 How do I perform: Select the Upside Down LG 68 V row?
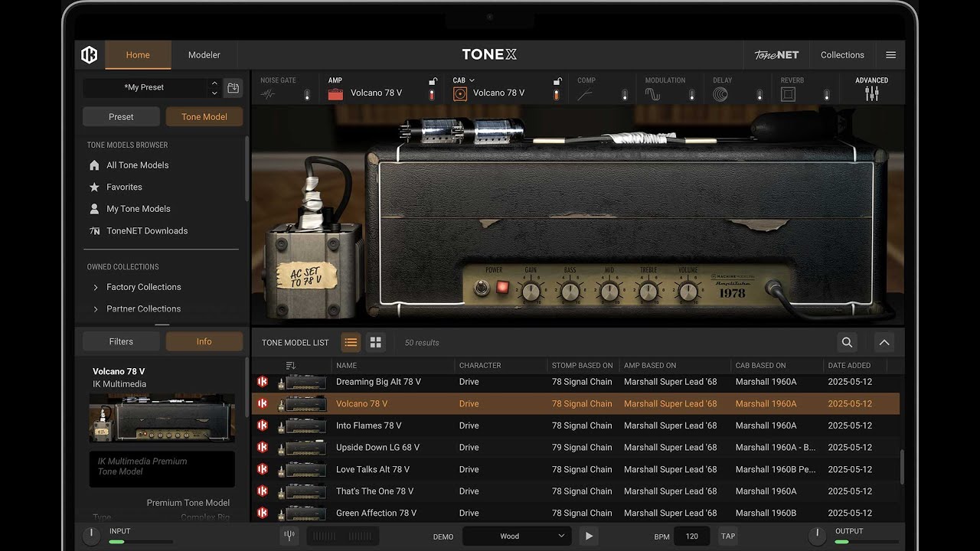(576, 447)
